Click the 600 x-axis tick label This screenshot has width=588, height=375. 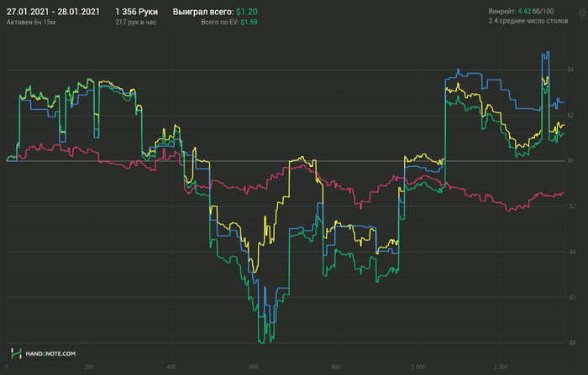(254, 367)
